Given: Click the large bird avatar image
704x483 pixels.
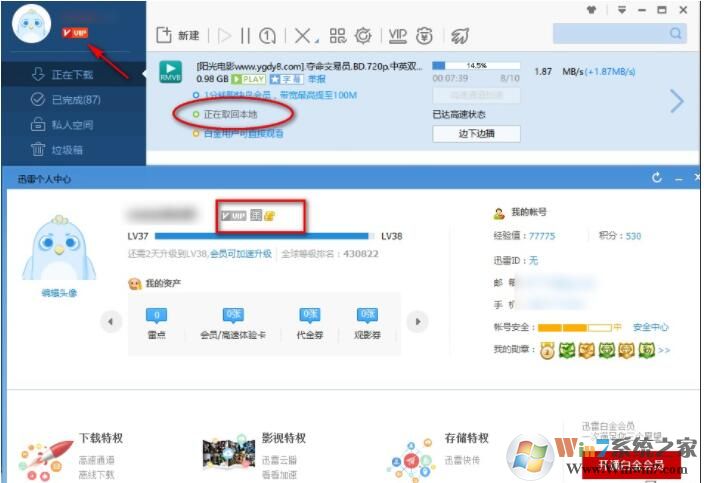Looking at the screenshot, I should coord(59,247).
